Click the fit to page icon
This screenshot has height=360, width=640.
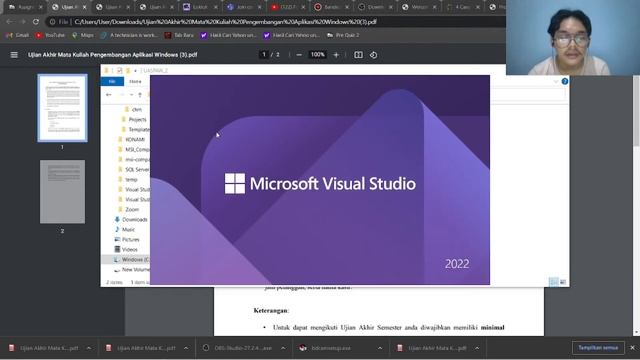(358, 55)
